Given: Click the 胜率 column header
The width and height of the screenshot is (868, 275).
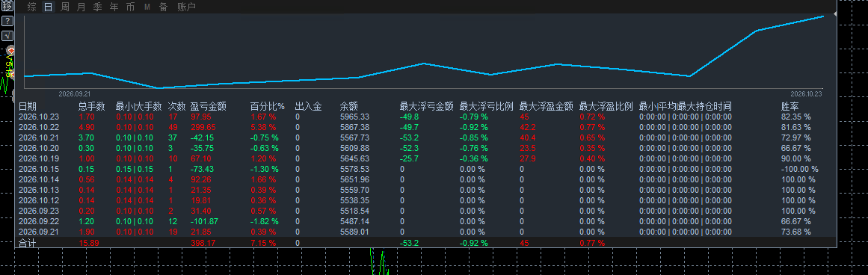Looking at the screenshot, I should (790, 106).
